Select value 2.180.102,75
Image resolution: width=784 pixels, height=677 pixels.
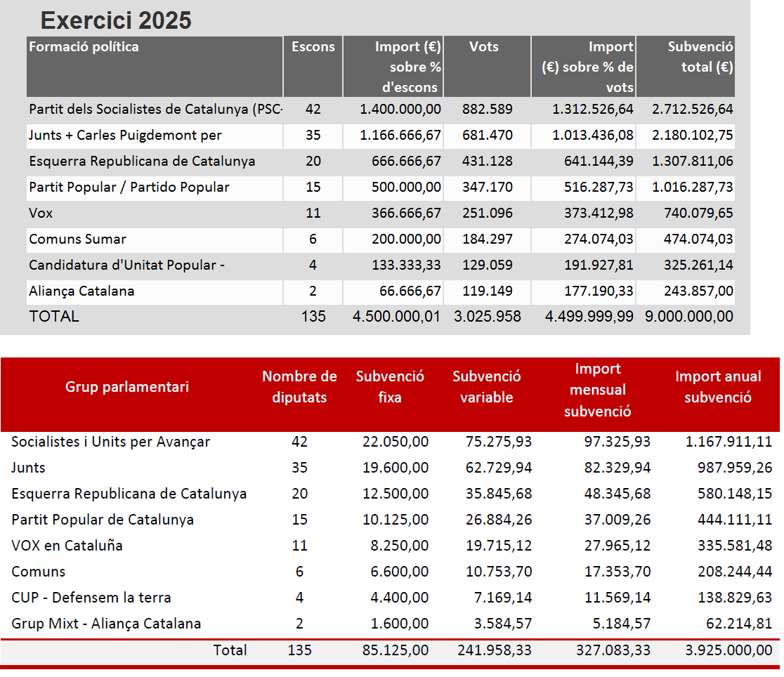pyautogui.click(x=693, y=136)
